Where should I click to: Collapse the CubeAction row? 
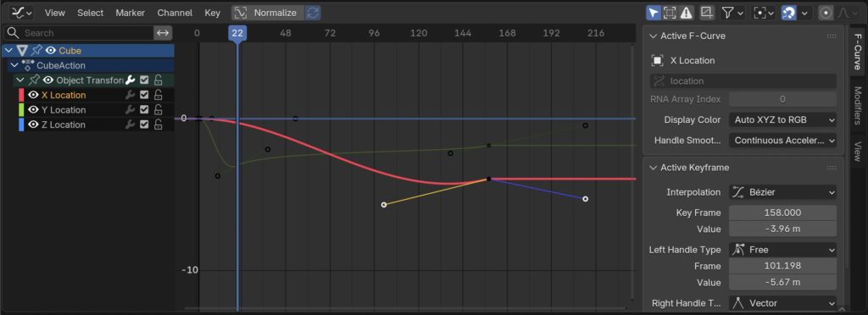tap(14, 65)
